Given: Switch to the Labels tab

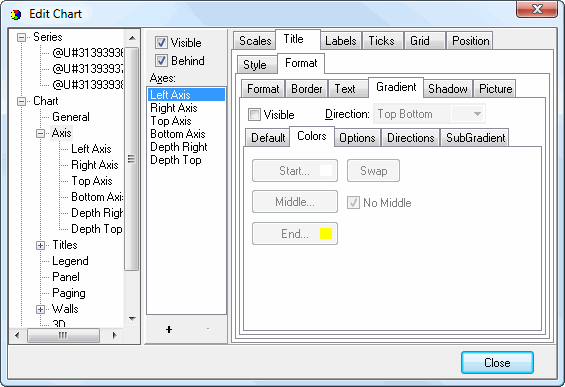Looking at the screenshot, I should [341, 41].
